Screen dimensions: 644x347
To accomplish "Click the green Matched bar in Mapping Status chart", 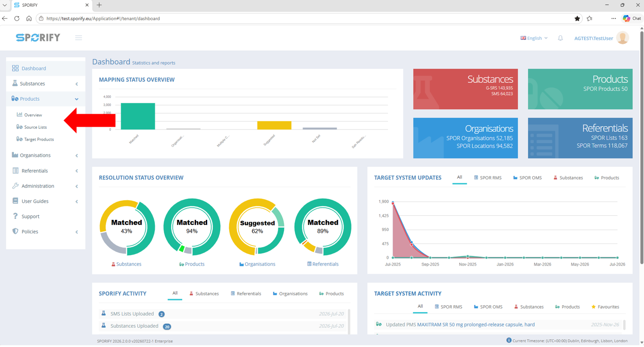I will (138, 116).
